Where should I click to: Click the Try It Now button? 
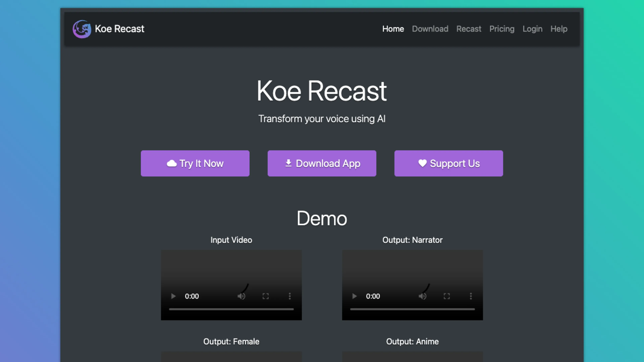click(195, 163)
